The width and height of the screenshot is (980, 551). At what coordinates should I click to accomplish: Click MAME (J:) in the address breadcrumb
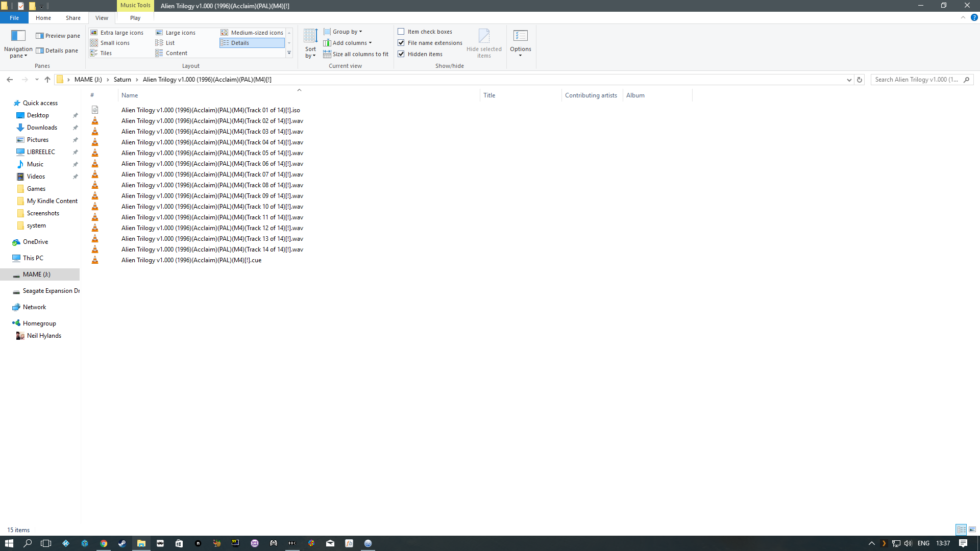coord(88,80)
